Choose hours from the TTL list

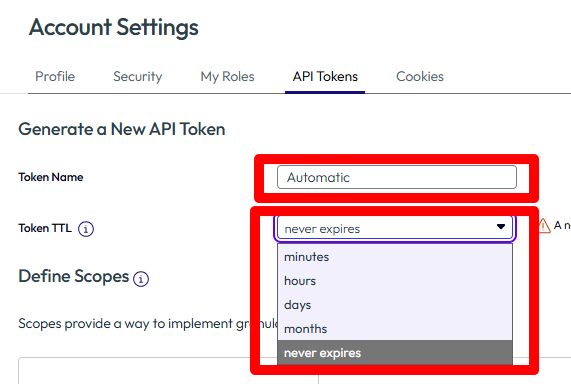click(x=395, y=281)
